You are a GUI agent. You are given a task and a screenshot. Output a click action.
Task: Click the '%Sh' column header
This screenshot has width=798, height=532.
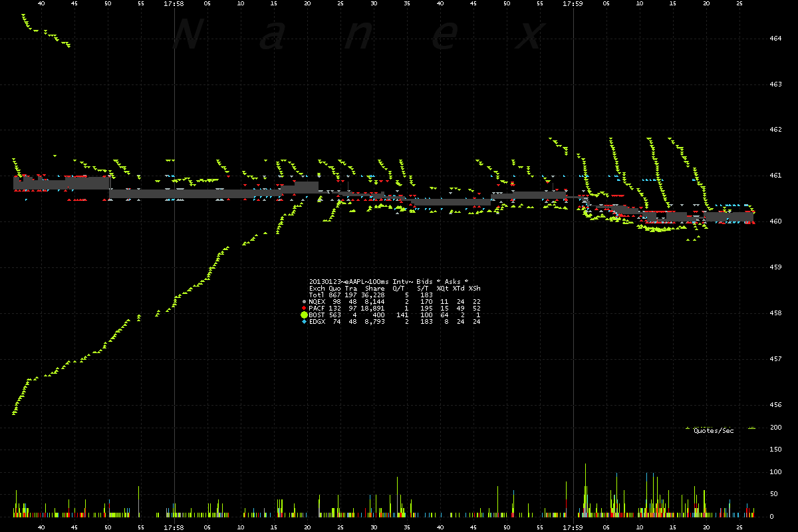475,289
